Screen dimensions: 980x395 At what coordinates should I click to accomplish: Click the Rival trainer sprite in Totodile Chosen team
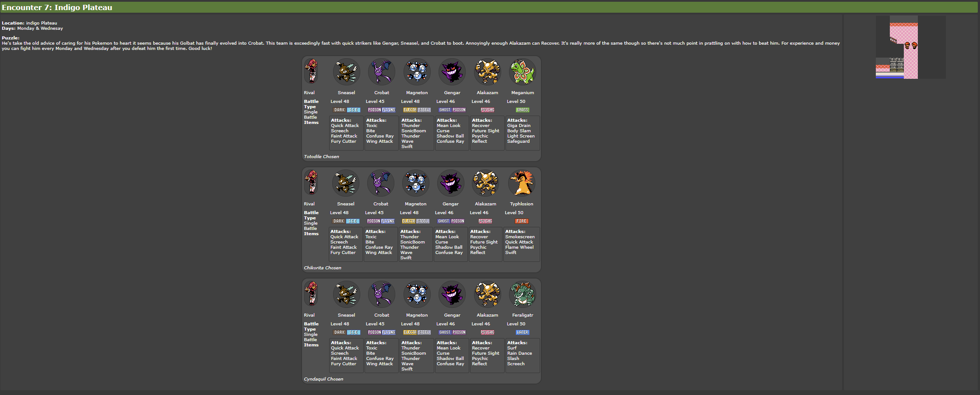(x=311, y=71)
